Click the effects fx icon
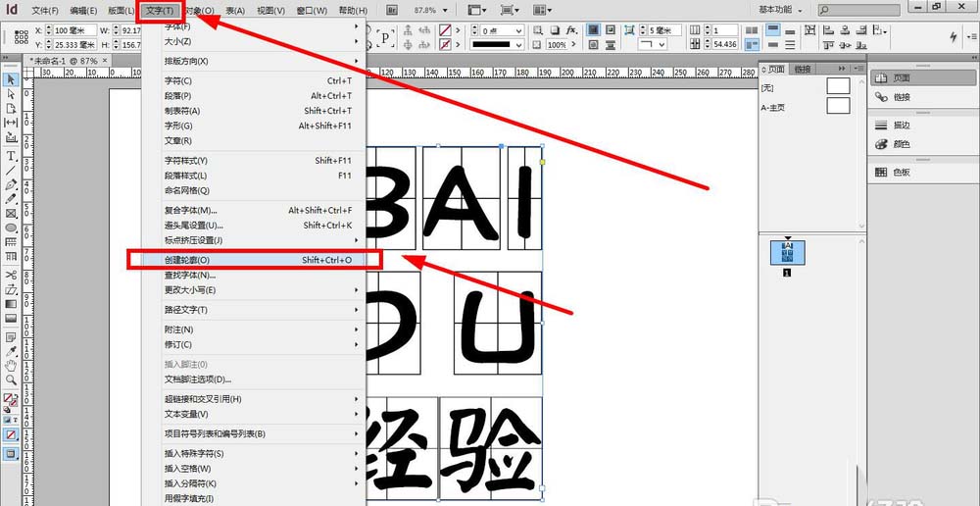 click(x=571, y=30)
